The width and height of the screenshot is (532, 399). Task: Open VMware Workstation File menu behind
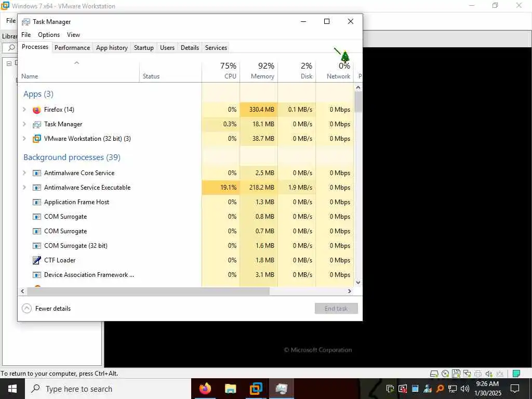click(10, 21)
